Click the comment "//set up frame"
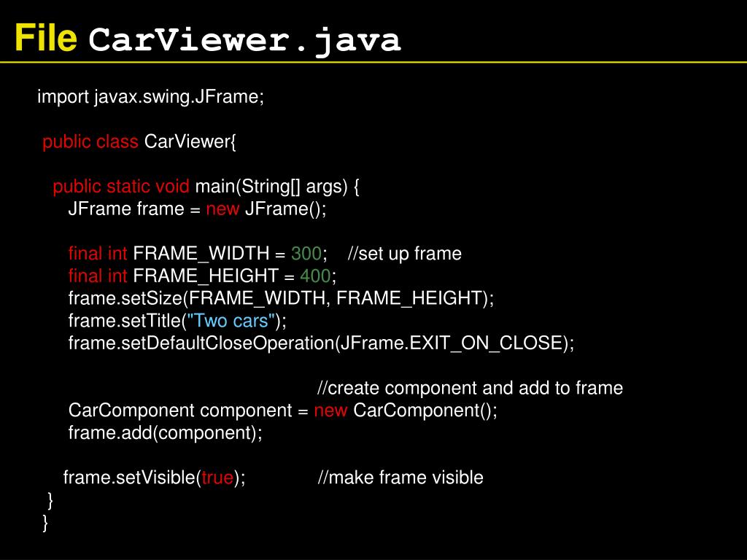The width and height of the screenshot is (747, 560). pyautogui.click(x=404, y=254)
